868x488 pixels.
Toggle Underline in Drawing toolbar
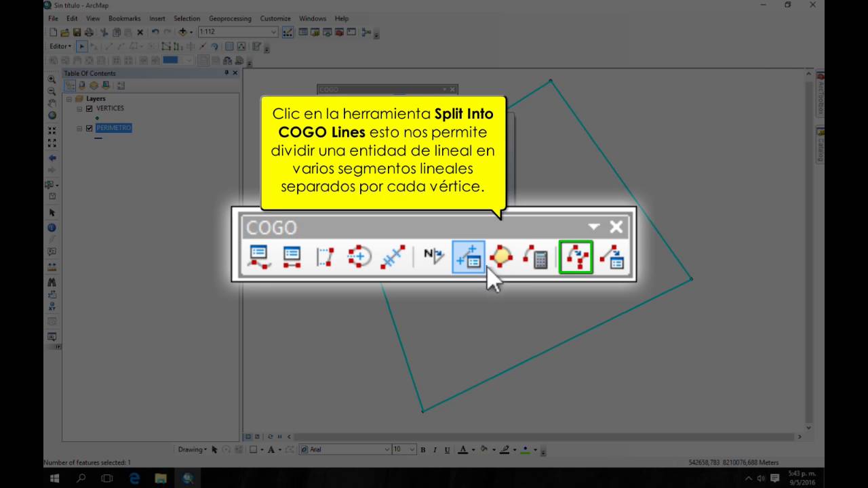447,449
